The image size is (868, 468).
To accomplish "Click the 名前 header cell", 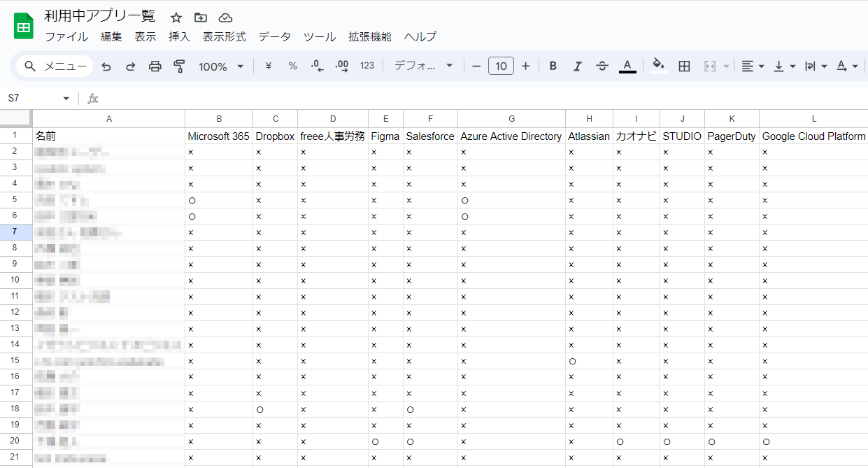I will pos(109,136).
